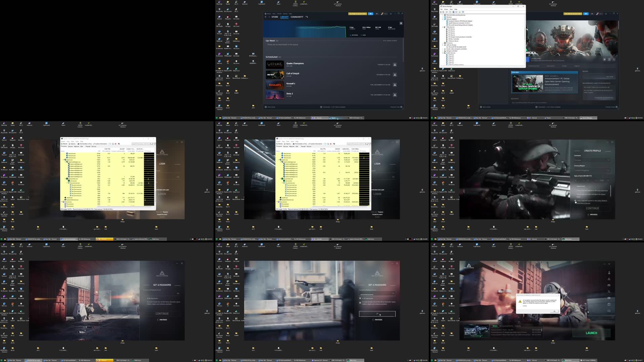Image resolution: width=644 pixels, height=362 pixels.
Task: Favorite Delta Force with the star icon
Action: pos(614,59)
